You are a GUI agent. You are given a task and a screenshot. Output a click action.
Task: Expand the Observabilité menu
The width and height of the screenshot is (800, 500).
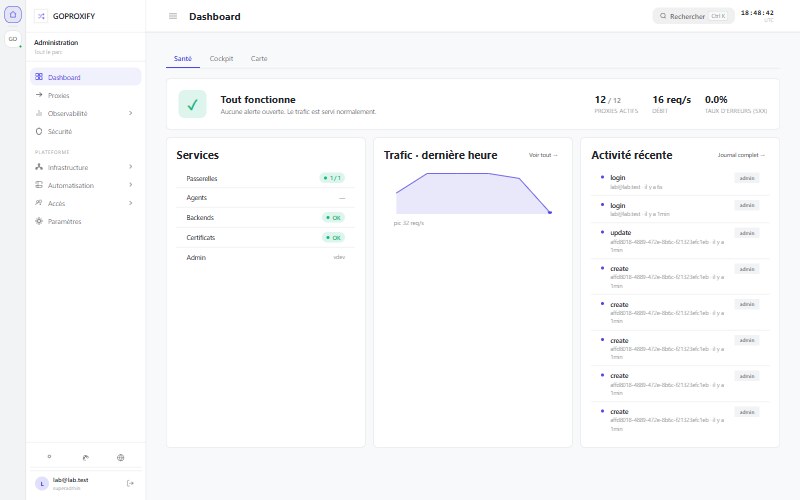coord(86,113)
